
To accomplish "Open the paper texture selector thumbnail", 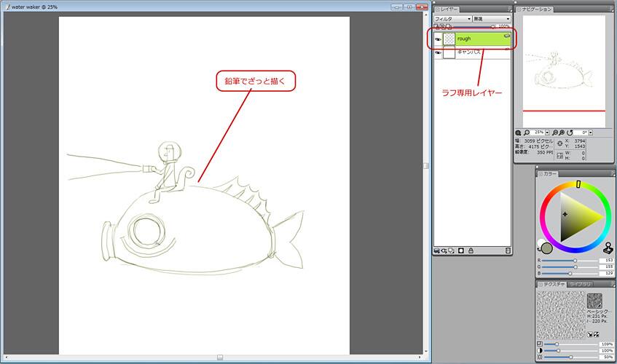I will click(x=594, y=301).
